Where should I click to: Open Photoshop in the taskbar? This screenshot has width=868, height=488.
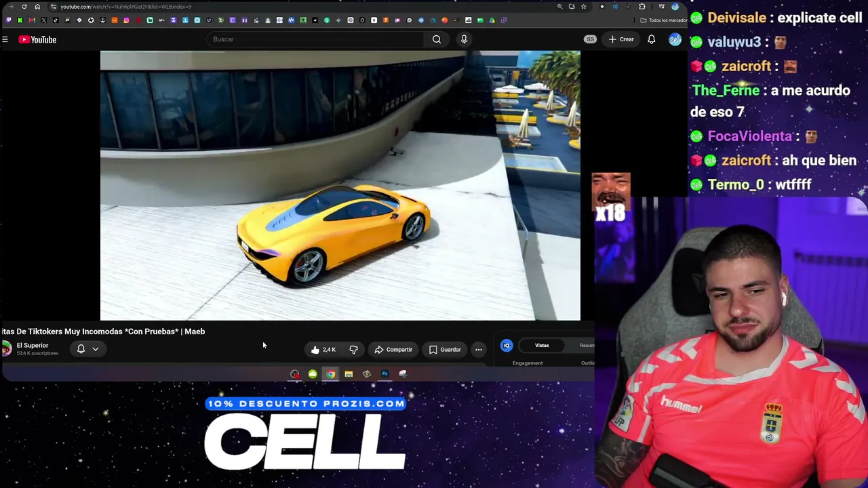pos(384,374)
